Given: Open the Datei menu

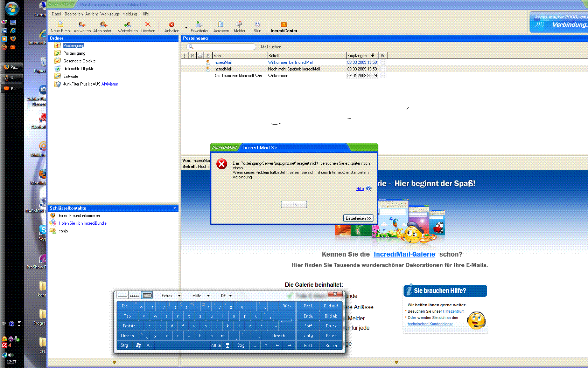Looking at the screenshot, I should (56, 14).
